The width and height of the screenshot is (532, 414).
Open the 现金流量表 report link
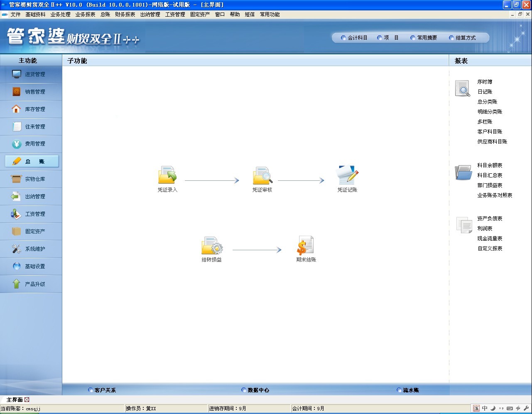pos(490,239)
